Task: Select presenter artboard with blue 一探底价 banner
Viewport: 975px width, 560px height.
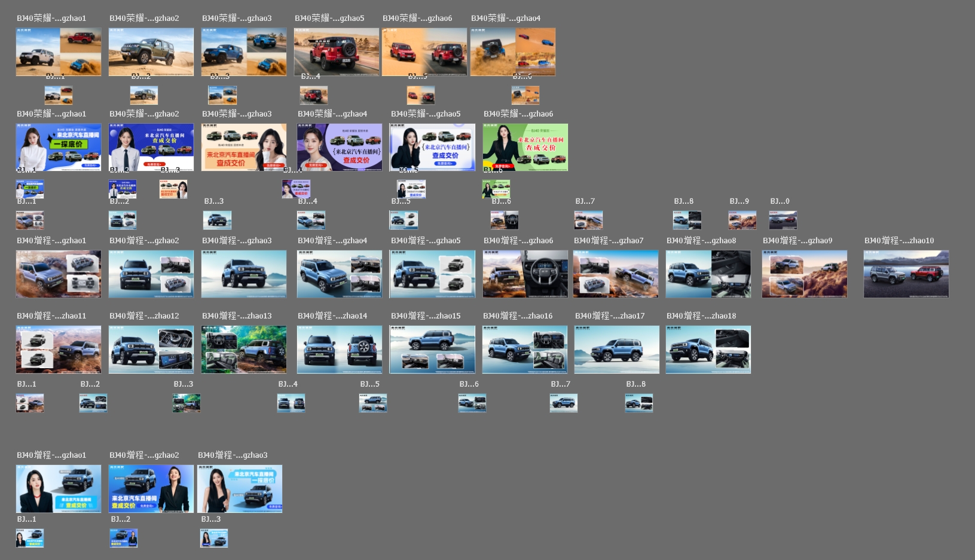Action: tap(59, 148)
